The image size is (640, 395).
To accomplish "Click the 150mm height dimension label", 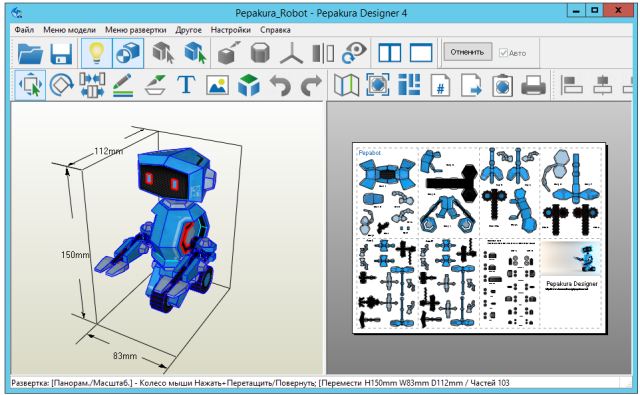I will (75, 255).
